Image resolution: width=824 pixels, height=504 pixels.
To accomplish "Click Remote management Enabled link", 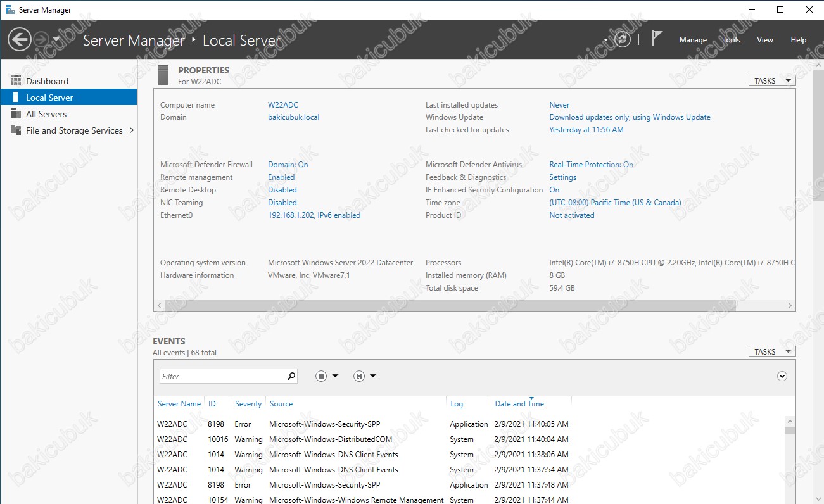I will pyautogui.click(x=281, y=177).
